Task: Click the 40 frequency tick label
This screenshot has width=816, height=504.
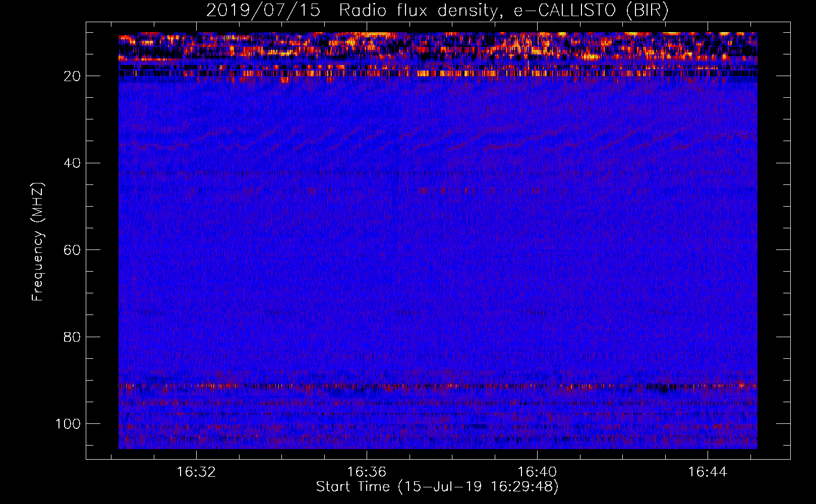Action: click(72, 163)
